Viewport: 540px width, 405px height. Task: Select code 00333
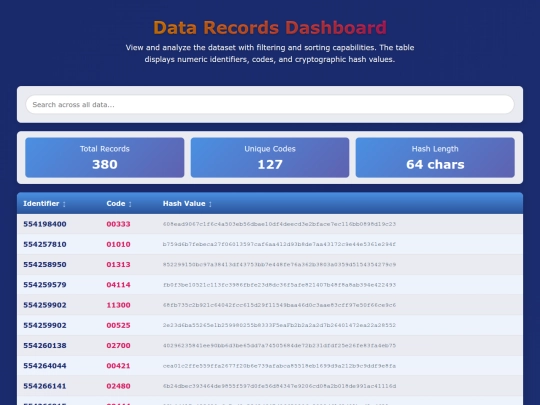[x=118, y=224]
